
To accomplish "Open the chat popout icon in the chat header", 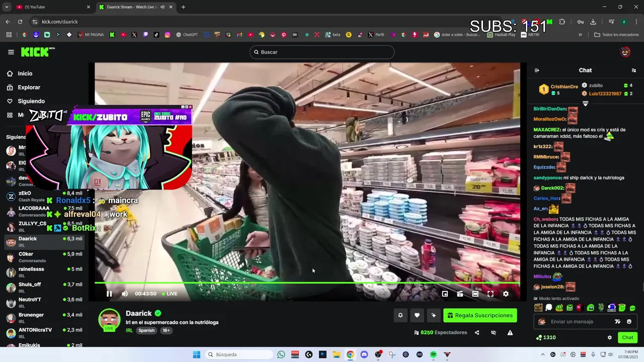I will click(633, 70).
